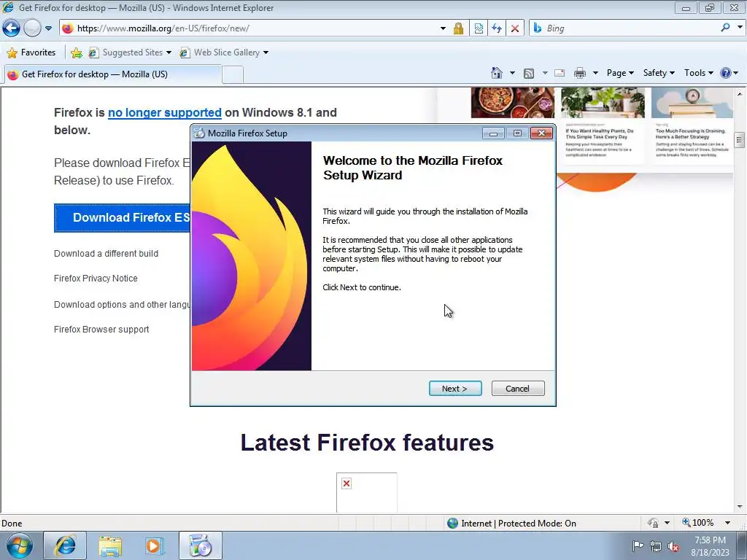Click the Help question mark icon
The height and width of the screenshot is (560, 747).
(x=726, y=73)
